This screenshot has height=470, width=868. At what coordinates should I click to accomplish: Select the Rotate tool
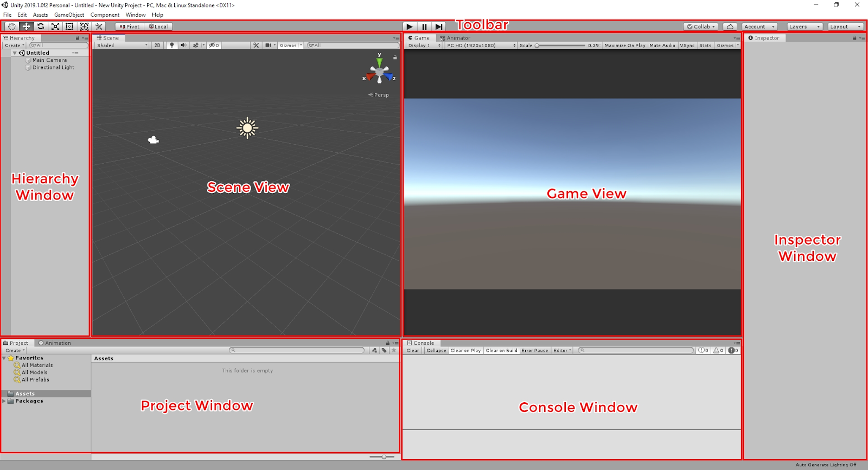click(41, 27)
